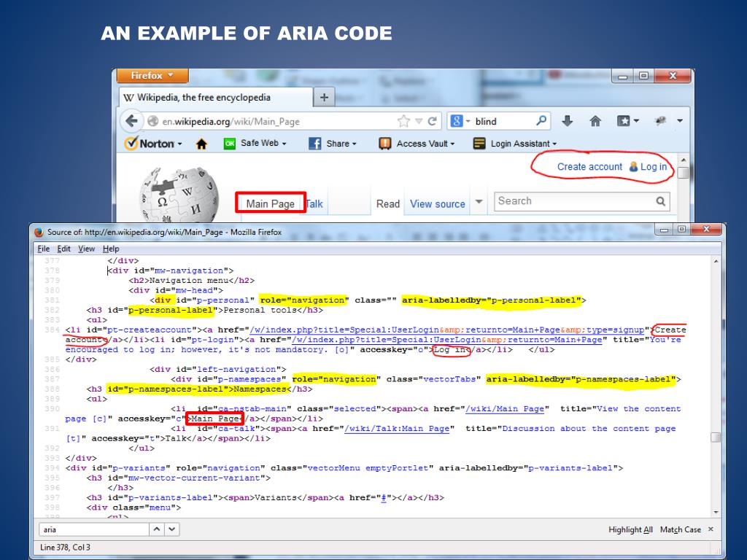Open the File menu in source window
Image resolution: width=747 pixels, height=560 pixels.
[x=43, y=249]
